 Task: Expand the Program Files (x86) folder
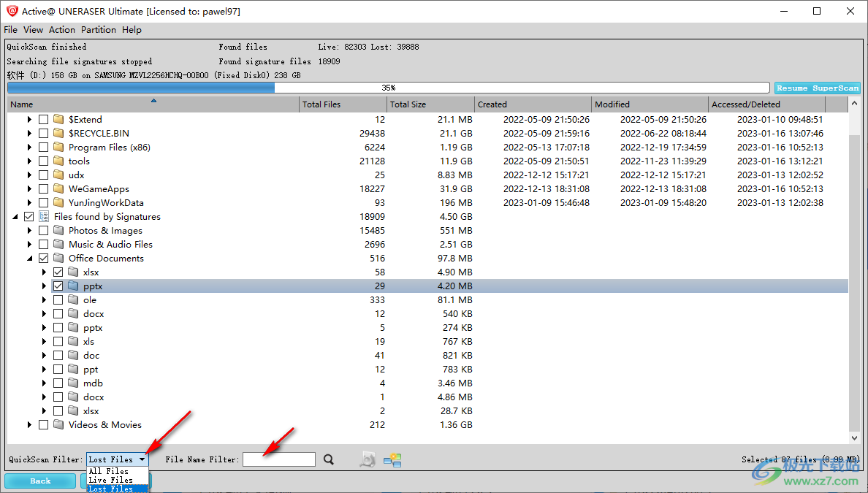point(29,148)
